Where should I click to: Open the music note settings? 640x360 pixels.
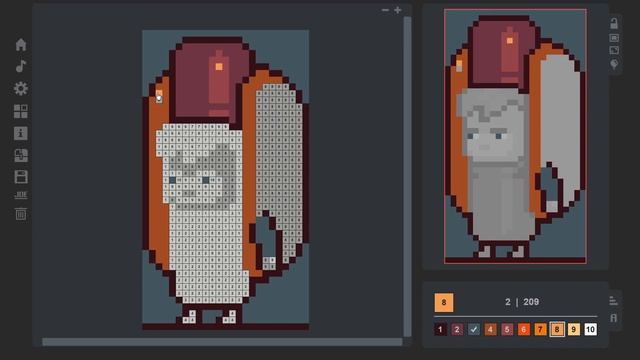pos(21,66)
